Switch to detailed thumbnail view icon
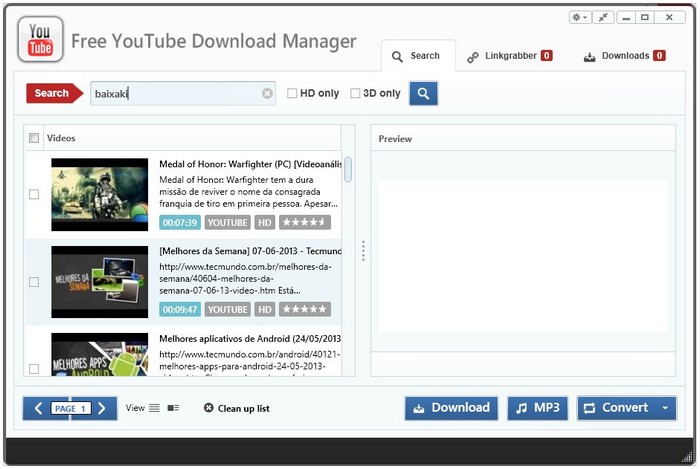Viewport: 700px width, 469px height. coord(173,408)
